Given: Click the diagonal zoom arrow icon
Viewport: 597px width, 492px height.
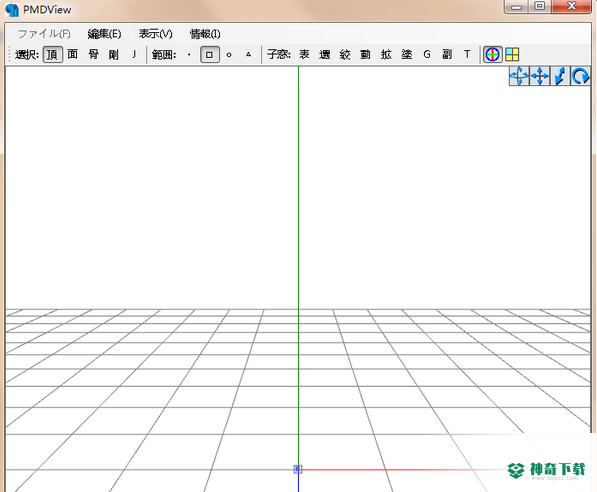Looking at the screenshot, I should coord(560,76).
